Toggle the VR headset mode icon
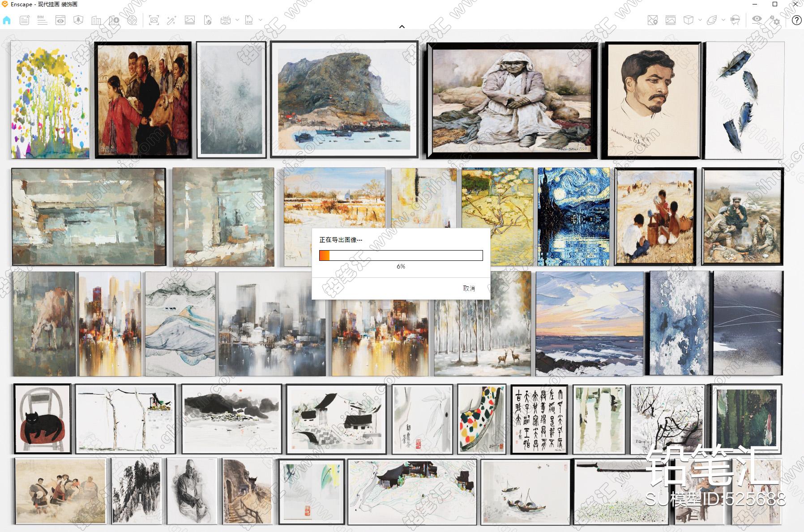 [x=735, y=20]
